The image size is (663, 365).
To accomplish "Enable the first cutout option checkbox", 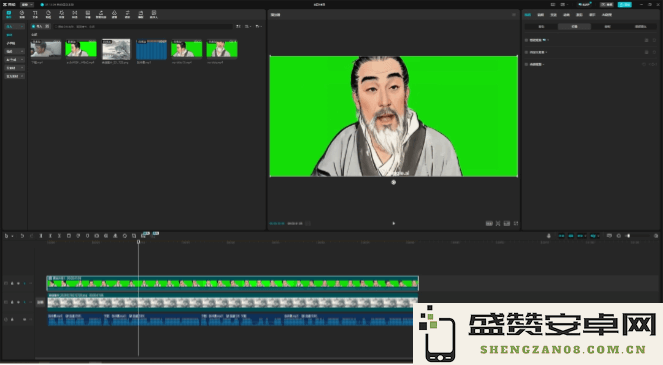I will 526,40.
